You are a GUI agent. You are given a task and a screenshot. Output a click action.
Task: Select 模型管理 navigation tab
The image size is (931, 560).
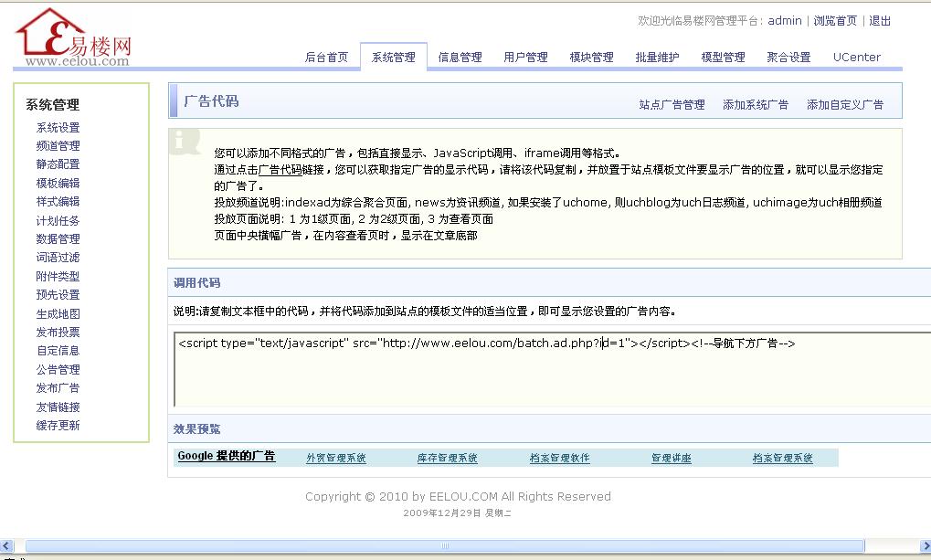(724, 57)
